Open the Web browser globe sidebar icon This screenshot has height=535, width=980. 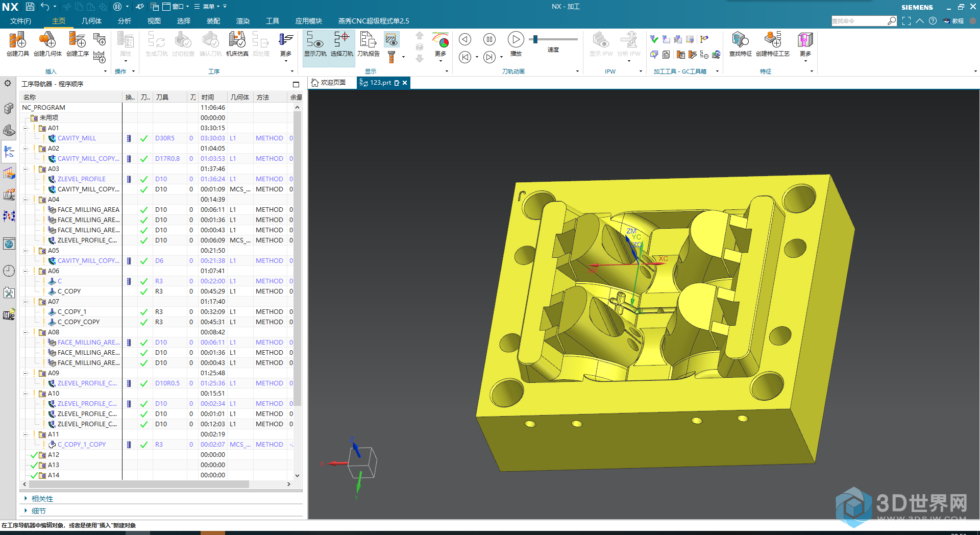[x=9, y=244]
